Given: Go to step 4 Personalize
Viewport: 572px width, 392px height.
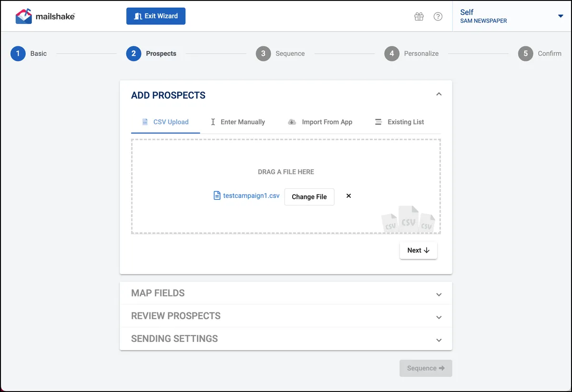Looking at the screenshot, I should 411,53.
